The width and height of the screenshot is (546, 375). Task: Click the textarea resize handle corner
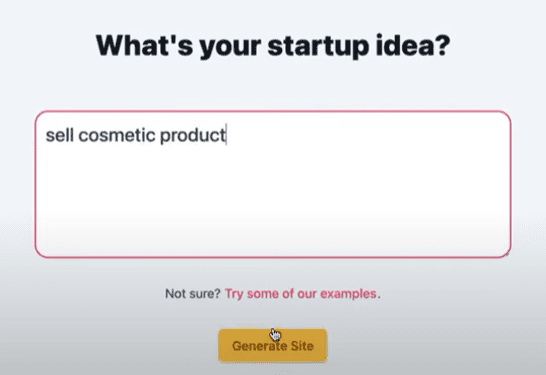[x=507, y=254]
